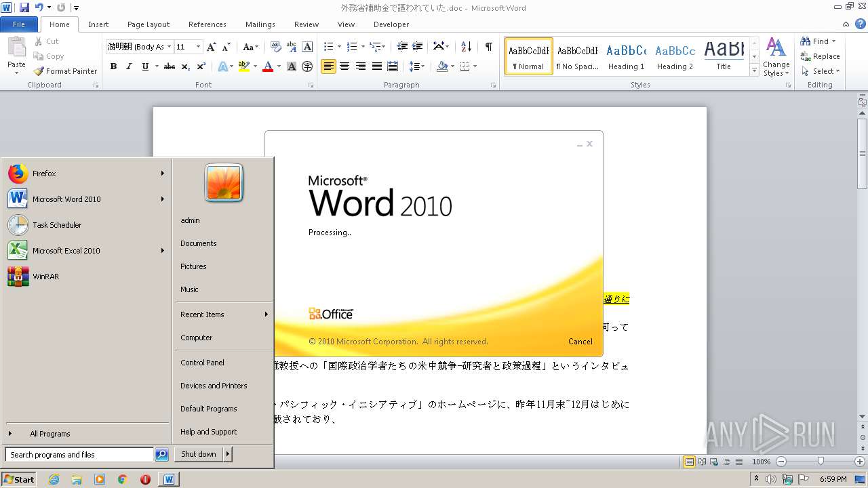Click the Borders icon
This screenshot has height=488, width=868.
[465, 66]
